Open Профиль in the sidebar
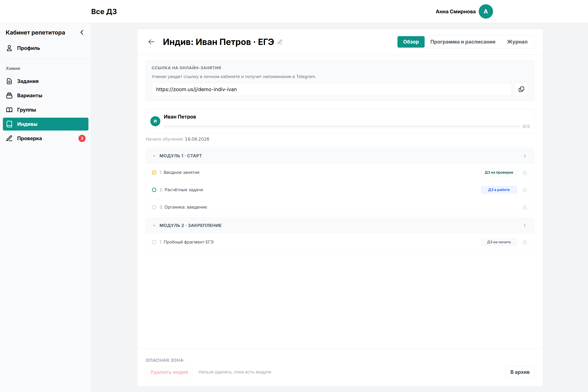The width and height of the screenshot is (588, 392). coord(46,48)
